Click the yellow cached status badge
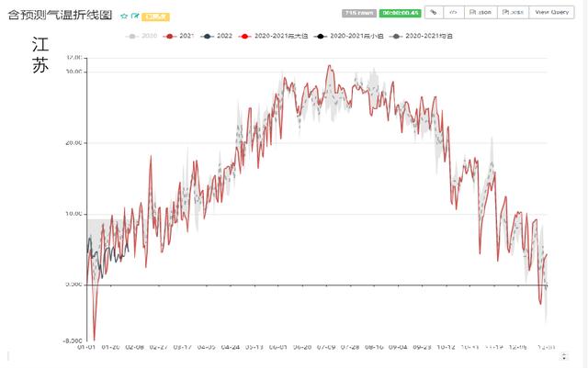The width and height of the screenshot is (588, 368). 156,17
